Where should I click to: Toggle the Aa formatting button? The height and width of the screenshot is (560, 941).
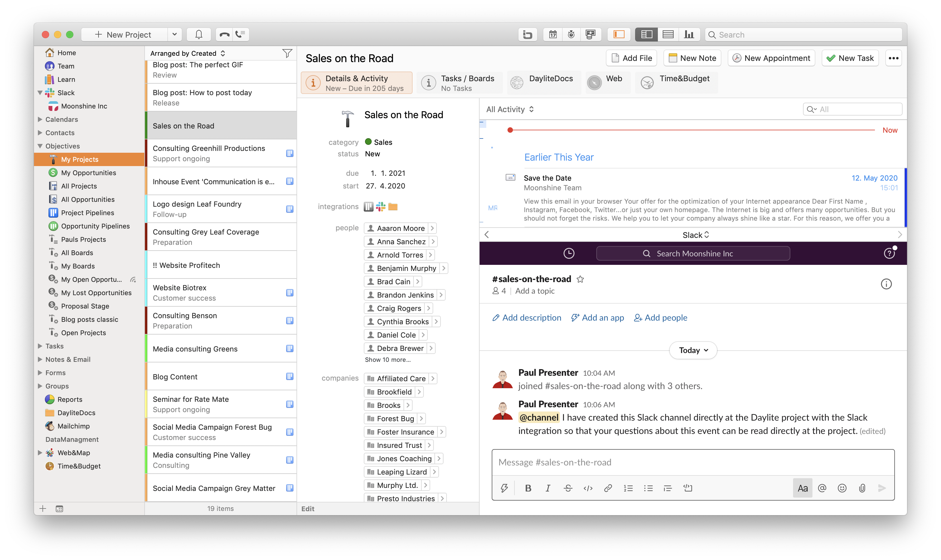tap(802, 488)
